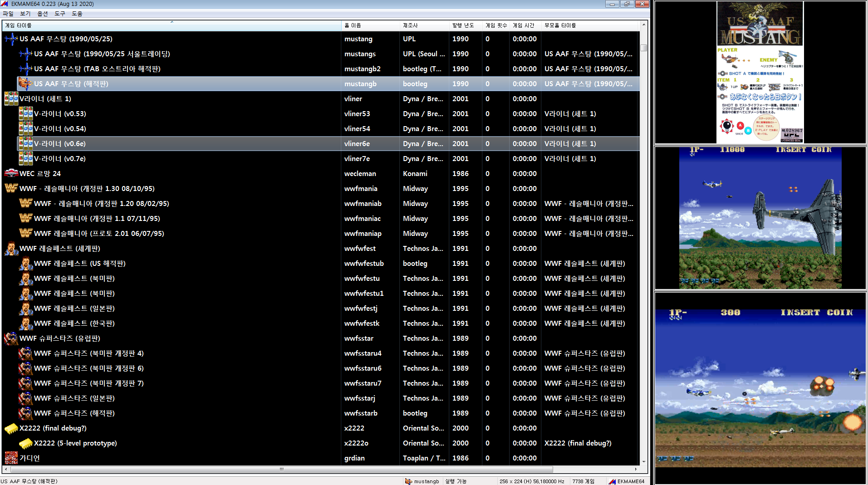Viewport: 868px width, 485px height.
Task: Click the icon for the wwfsstaru4 row
Action: point(25,353)
